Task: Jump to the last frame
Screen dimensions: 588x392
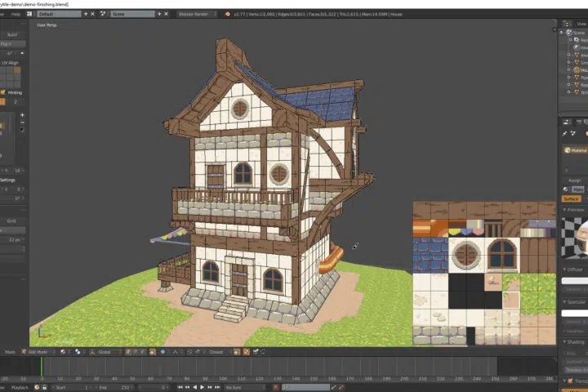Action: coord(217,387)
